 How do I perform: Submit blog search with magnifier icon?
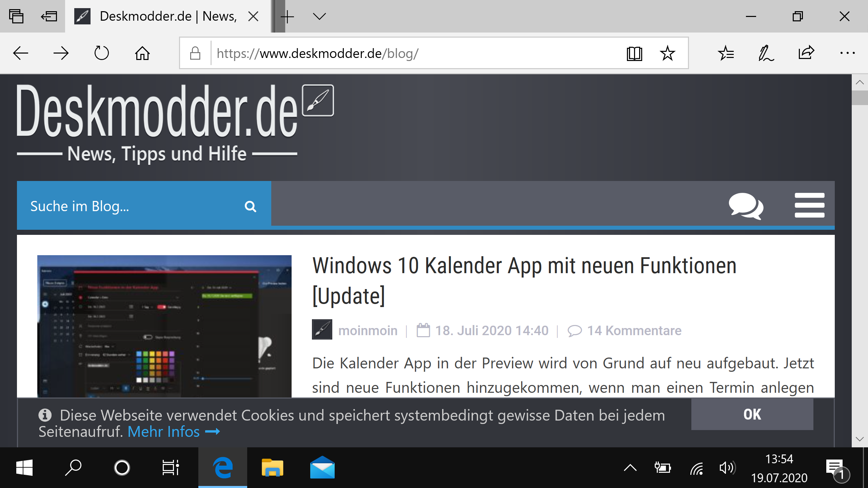click(250, 206)
